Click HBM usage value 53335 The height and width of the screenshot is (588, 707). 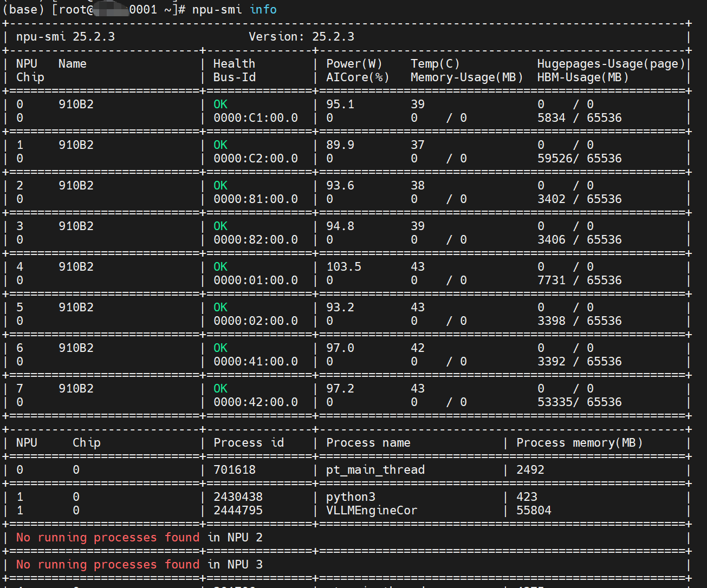pos(555,402)
